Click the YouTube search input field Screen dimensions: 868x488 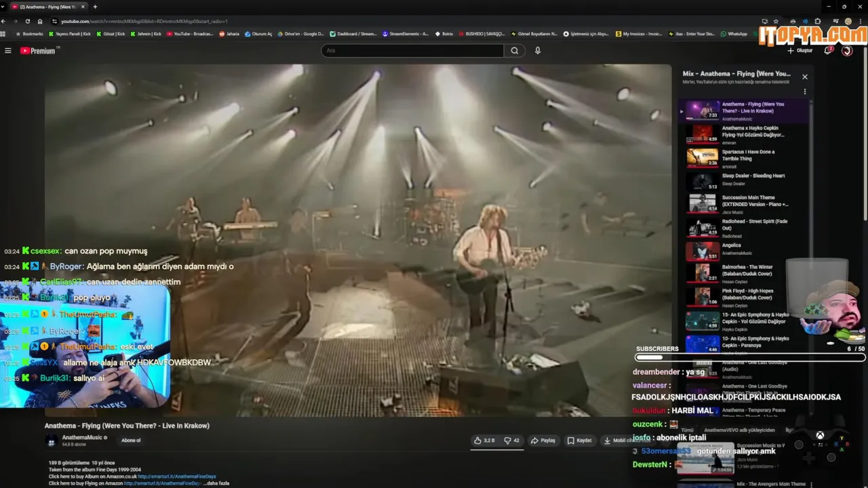(x=412, y=51)
